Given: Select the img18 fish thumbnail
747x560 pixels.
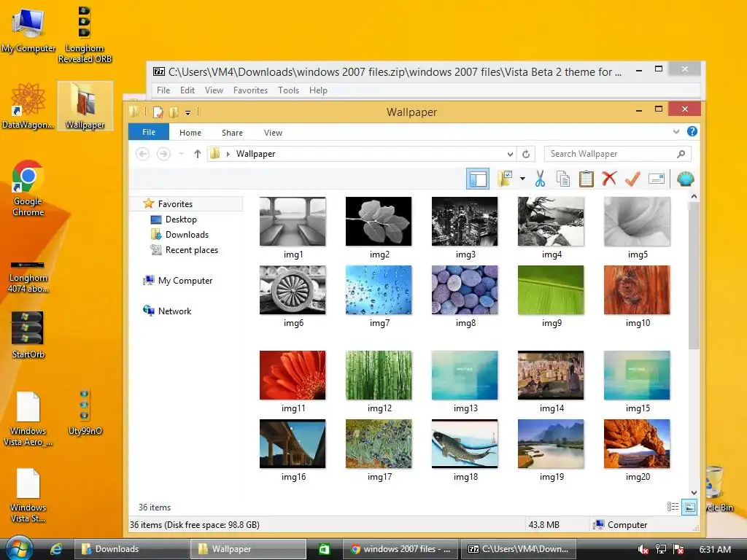Looking at the screenshot, I should coord(465,444).
